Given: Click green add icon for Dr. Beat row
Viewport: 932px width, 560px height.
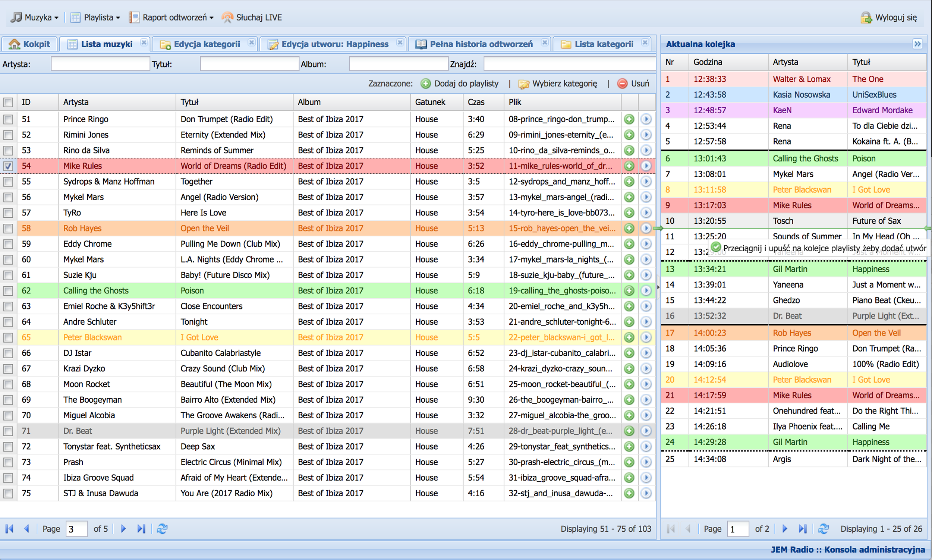Looking at the screenshot, I should [x=629, y=431].
